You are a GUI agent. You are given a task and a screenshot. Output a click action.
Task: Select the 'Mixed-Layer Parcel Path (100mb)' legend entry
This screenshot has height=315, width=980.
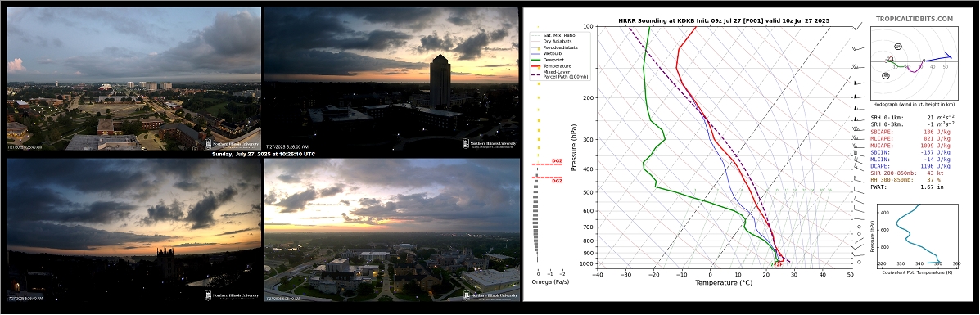point(560,74)
